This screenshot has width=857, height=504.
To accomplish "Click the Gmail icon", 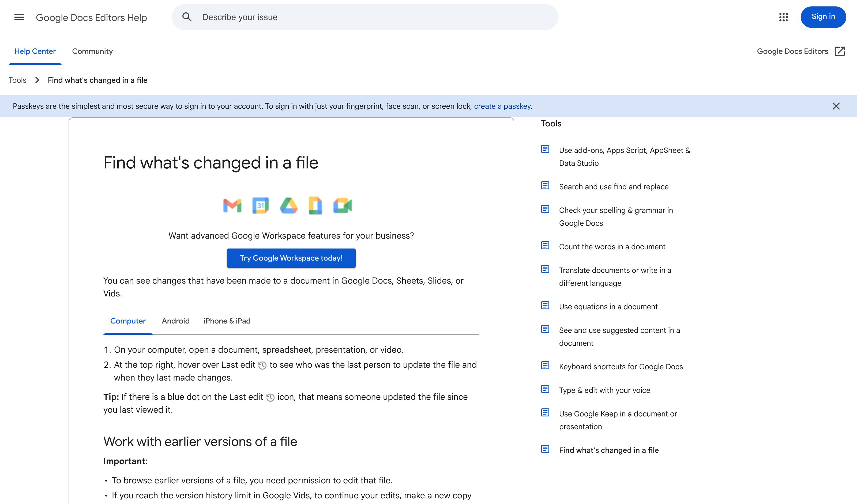I will [232, 205].
